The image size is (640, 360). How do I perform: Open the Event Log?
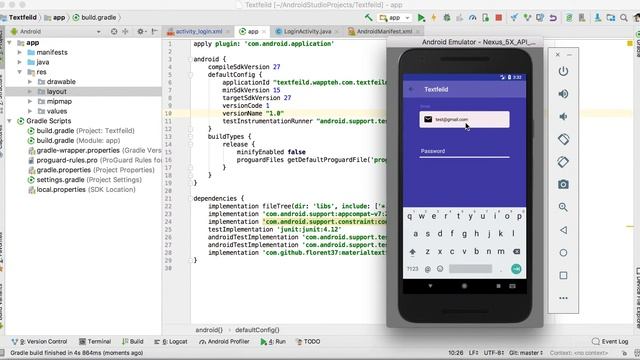pyautogui.click(x=610, y=342)
